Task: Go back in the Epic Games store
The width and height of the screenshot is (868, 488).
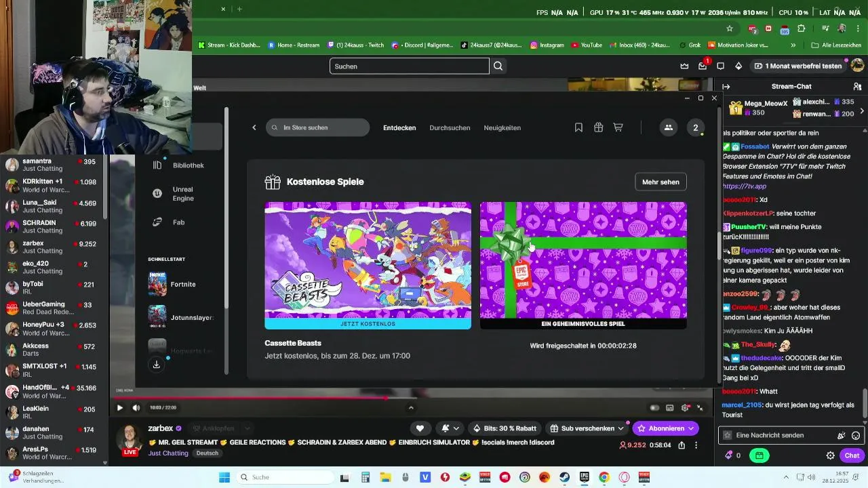Action: 254,127
